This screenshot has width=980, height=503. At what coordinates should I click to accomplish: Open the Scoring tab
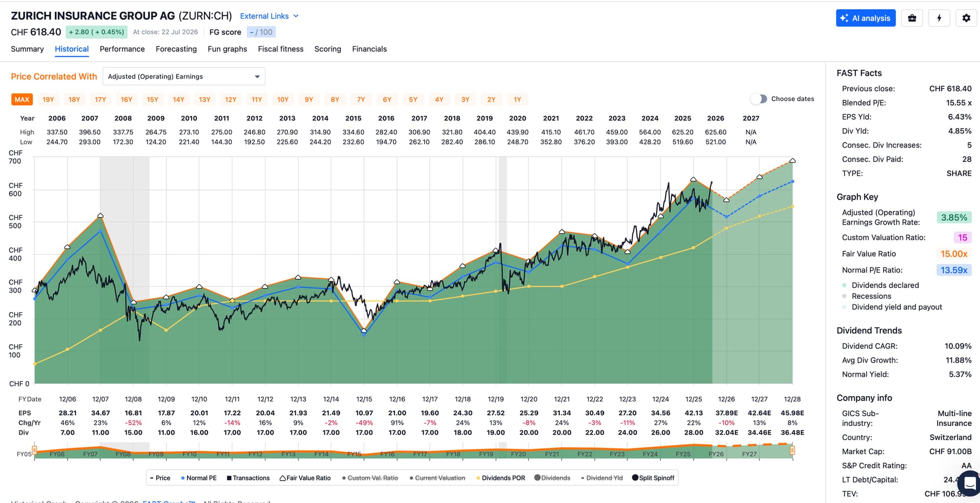(328, 49)
